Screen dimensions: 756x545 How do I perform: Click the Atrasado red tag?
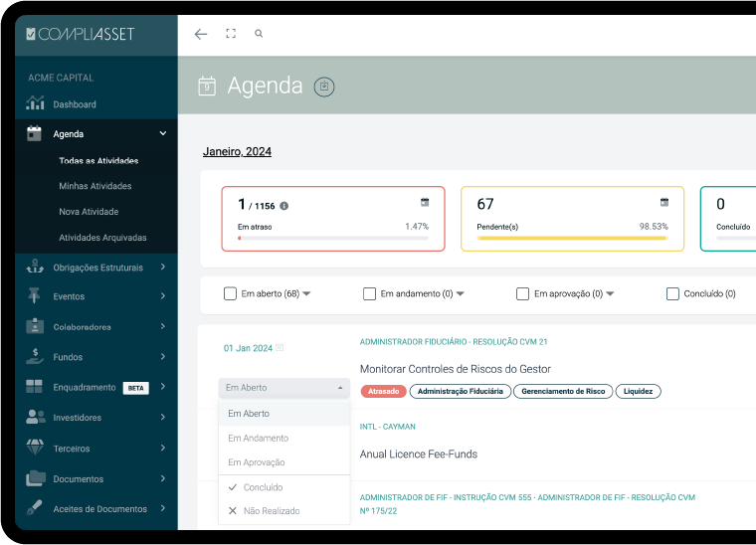point(384,391)
